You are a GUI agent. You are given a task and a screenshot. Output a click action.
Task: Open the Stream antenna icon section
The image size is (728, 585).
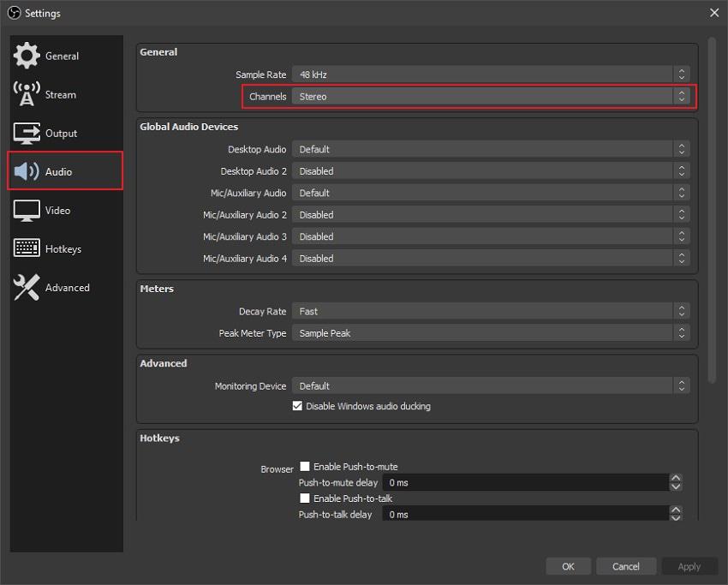point(27,94)
